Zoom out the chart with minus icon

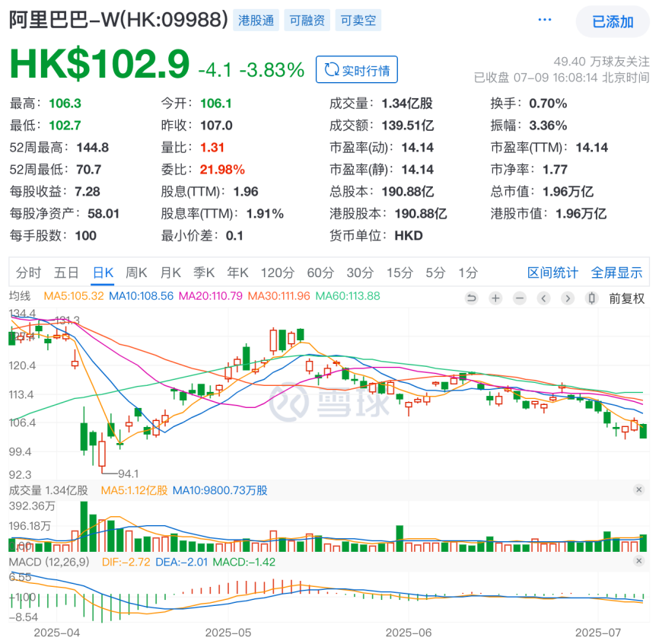pos(520,298)
